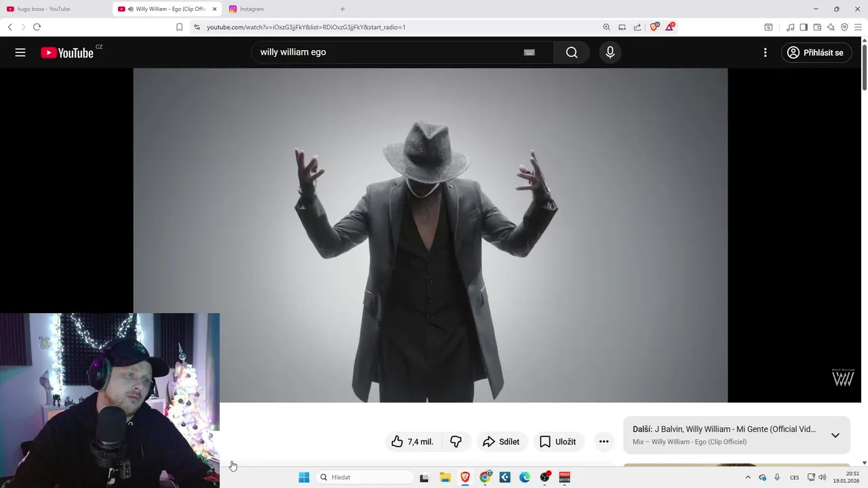This screenshot has height=488, width=868.
Task: Expand the Mix playlist chevron
Action: click(835, 435)
